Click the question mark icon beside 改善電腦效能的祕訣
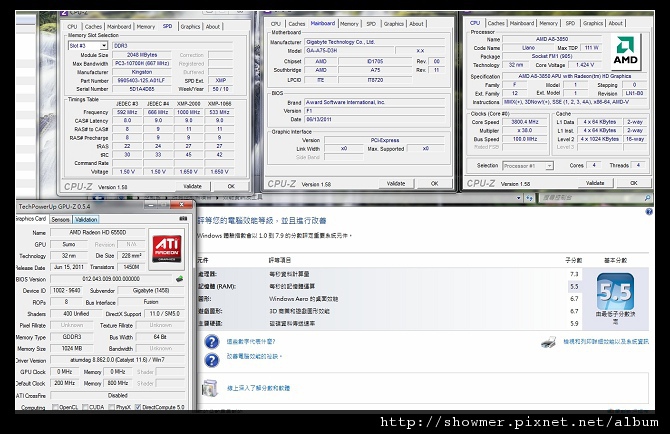The width and height of the screenshot is (670, 434). tap(212, 360)
